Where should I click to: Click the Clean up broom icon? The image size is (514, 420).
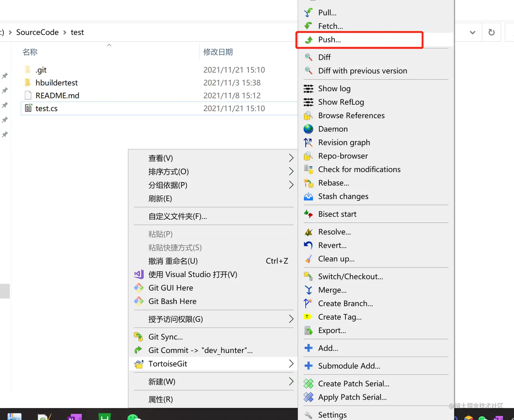point(308,259)
